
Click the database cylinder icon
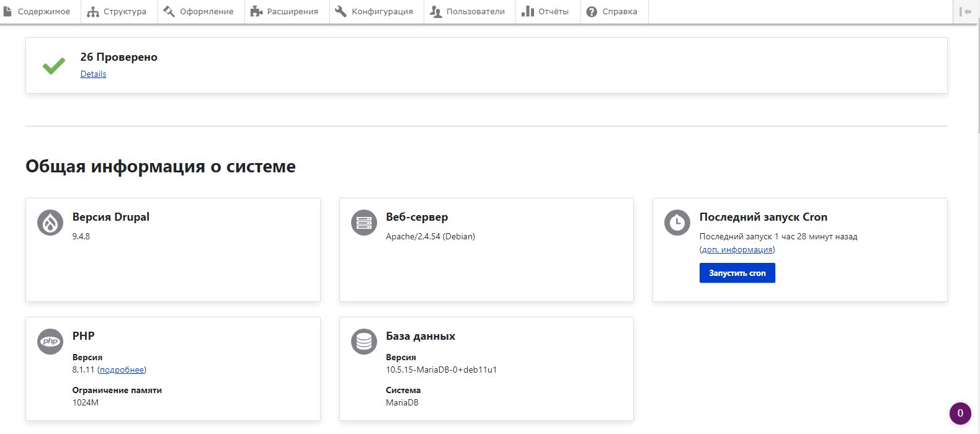click(x=364, y=342)
